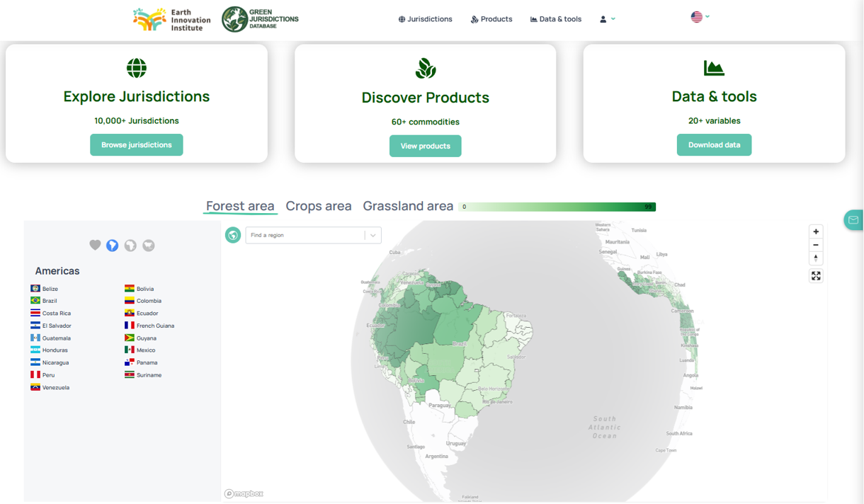The height and width of the screenshot is (504, 864).
Task: Reset map bearing to north
Action: tap(816, 258)
